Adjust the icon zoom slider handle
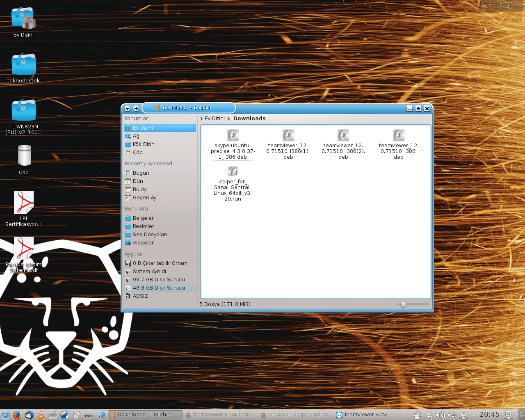The image size is (525, 420). [x=403, y=304]
